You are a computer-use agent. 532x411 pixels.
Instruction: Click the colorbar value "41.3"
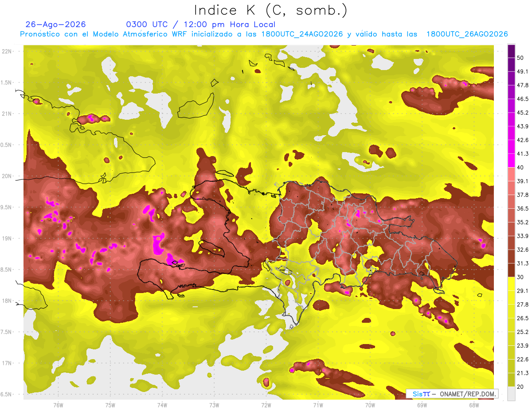[522, 154]
